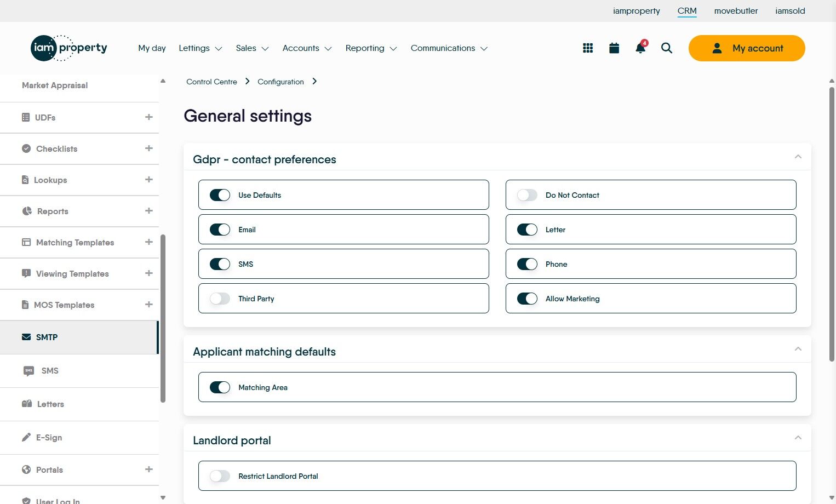Click the notifications bell icon
This screenshot has width=836, height=504.
pyautogui.click(x=640, y=48)
